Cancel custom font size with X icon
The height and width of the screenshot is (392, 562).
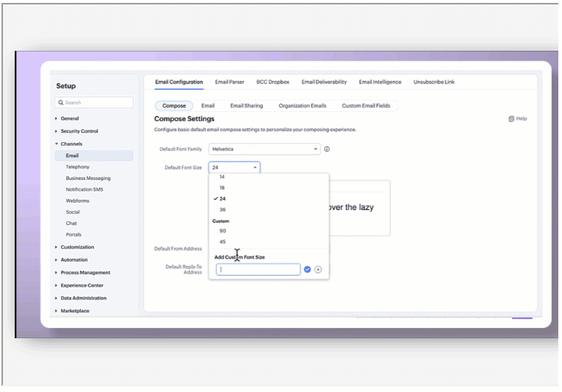point(318,270)
